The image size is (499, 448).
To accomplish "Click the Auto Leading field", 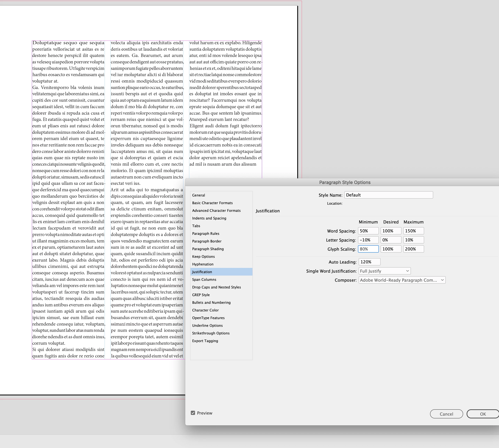I will tap(369, 262).
